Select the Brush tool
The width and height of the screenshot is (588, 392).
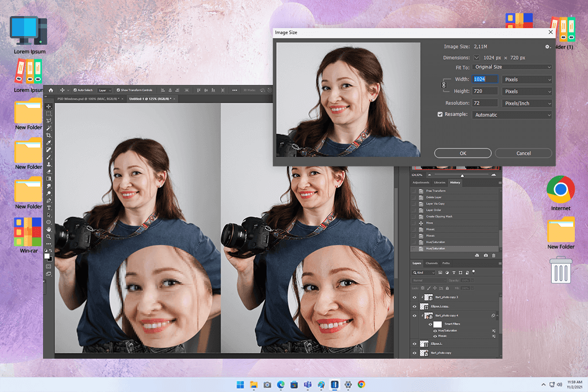pos(48,157)
